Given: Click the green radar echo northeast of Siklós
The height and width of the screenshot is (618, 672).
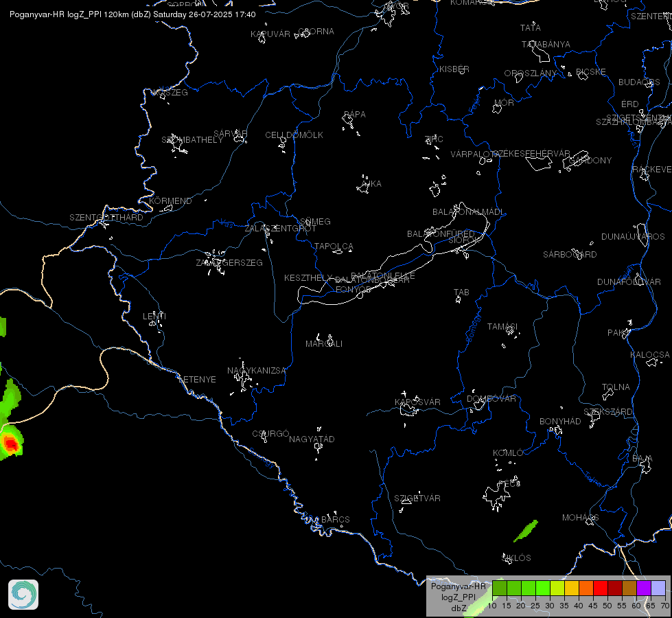Looking at the screenshot, I should [x=526, y=531].
